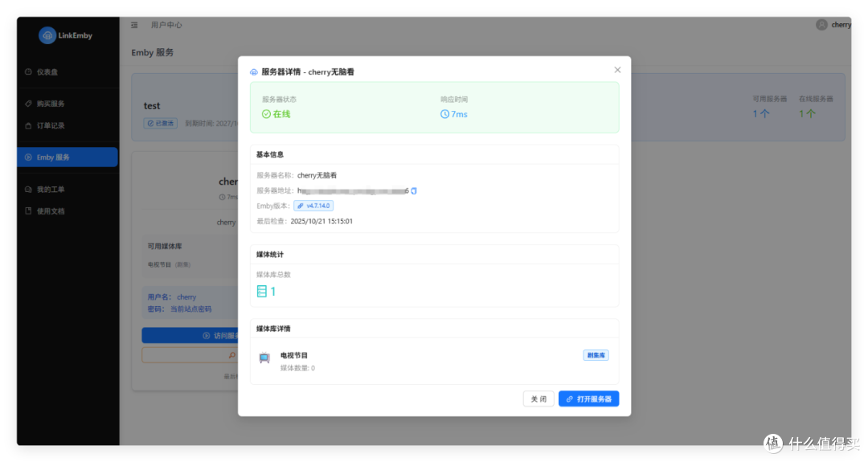Close the server details dialog with X

617,70
